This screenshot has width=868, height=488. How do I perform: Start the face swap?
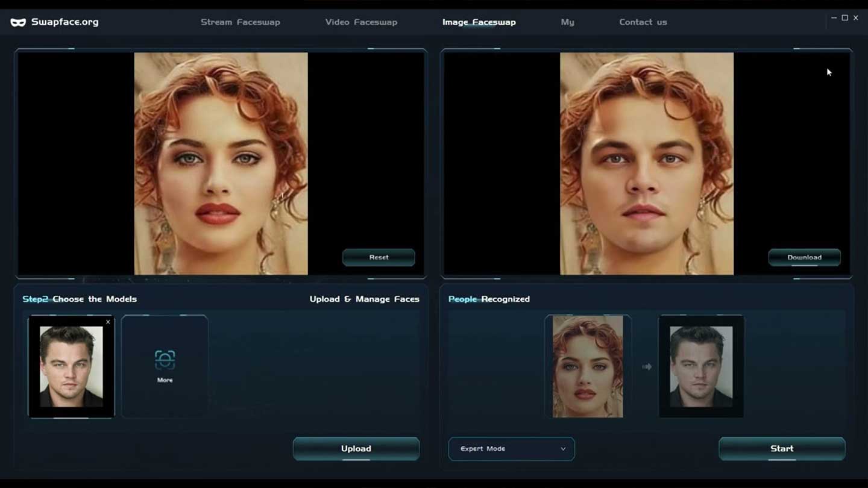[782, 449]
